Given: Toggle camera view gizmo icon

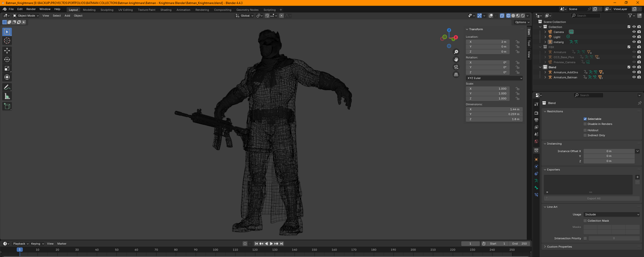Looking at the screenshot, I should [x=456, y=67].
